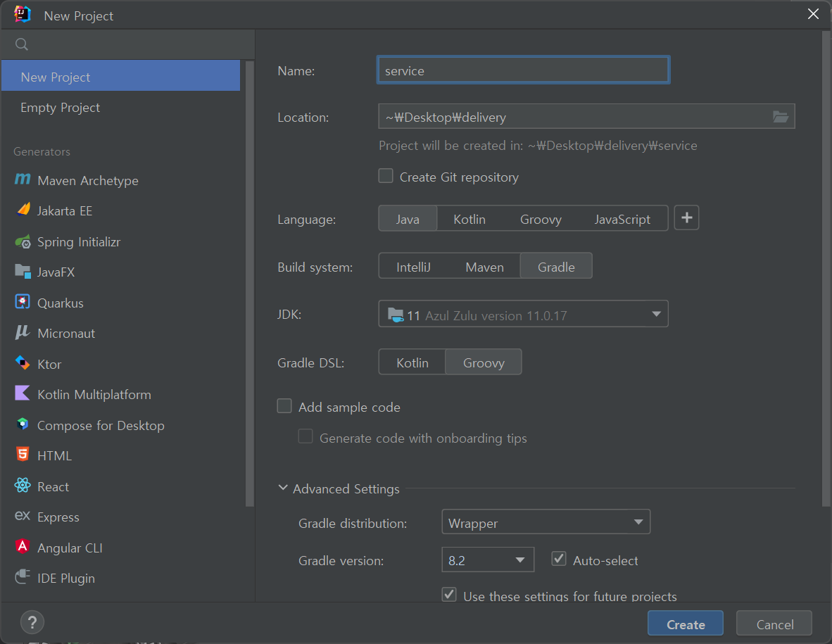Collapse the Advanced Settings section
Image resolution: width=832 pixels, height=644 pixels.
[284, 488]
